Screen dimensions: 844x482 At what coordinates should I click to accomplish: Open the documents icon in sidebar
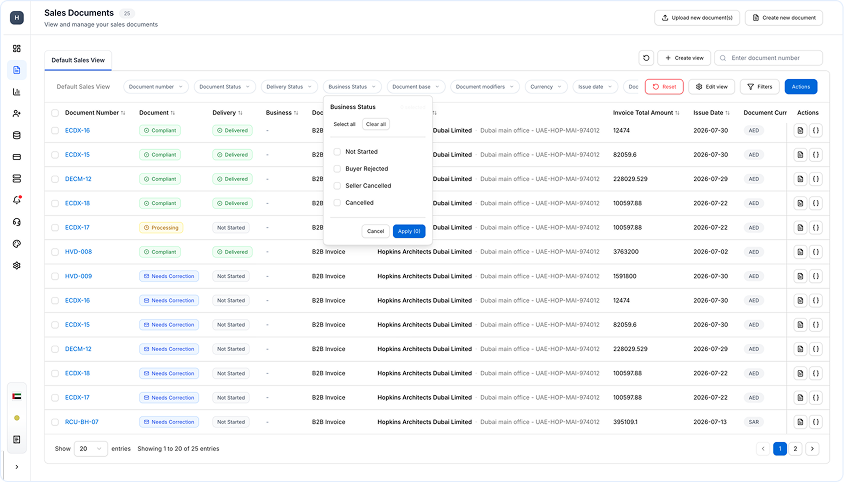point(17,70)
